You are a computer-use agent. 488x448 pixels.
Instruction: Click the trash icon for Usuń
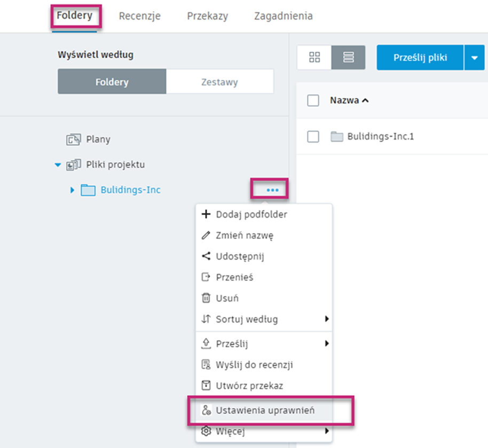[206, 298]
